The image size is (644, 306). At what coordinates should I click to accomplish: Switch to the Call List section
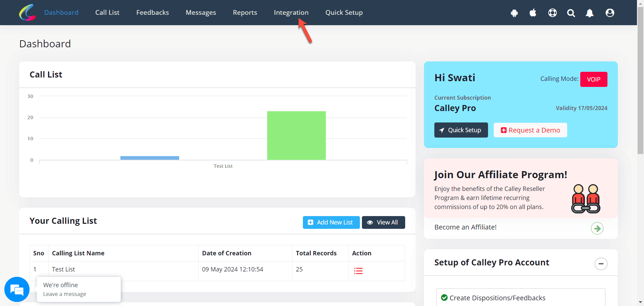pos(107,12)
